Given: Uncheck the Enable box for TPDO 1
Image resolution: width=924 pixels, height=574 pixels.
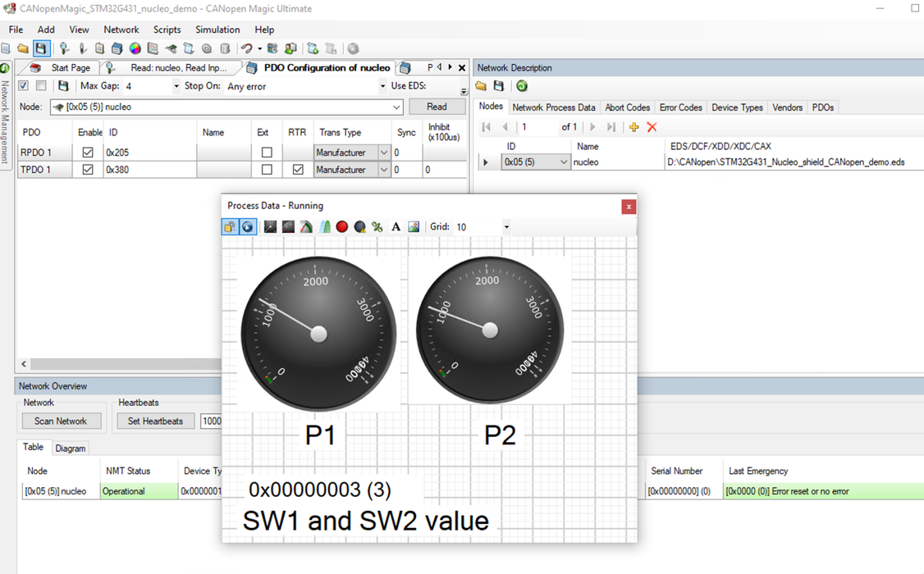Looking at the screenshot, I should pos(86,169).
